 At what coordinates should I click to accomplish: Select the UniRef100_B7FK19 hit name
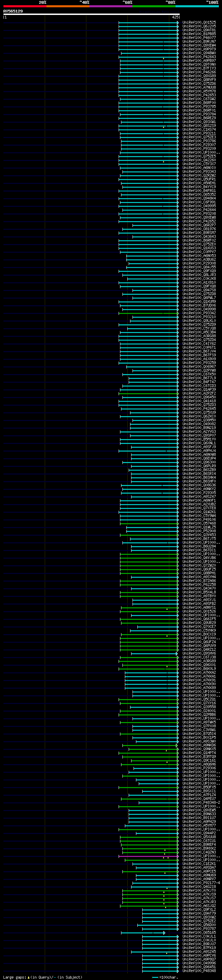pyautogui.click(x=199, y=948)
